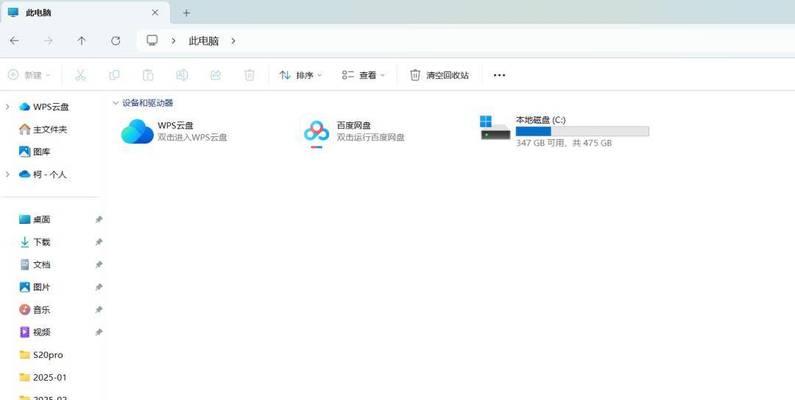This screenshot has height=400, width=795.
Task: Expand chevron after 此电脑 in address bar
Action: pos(233,41)
